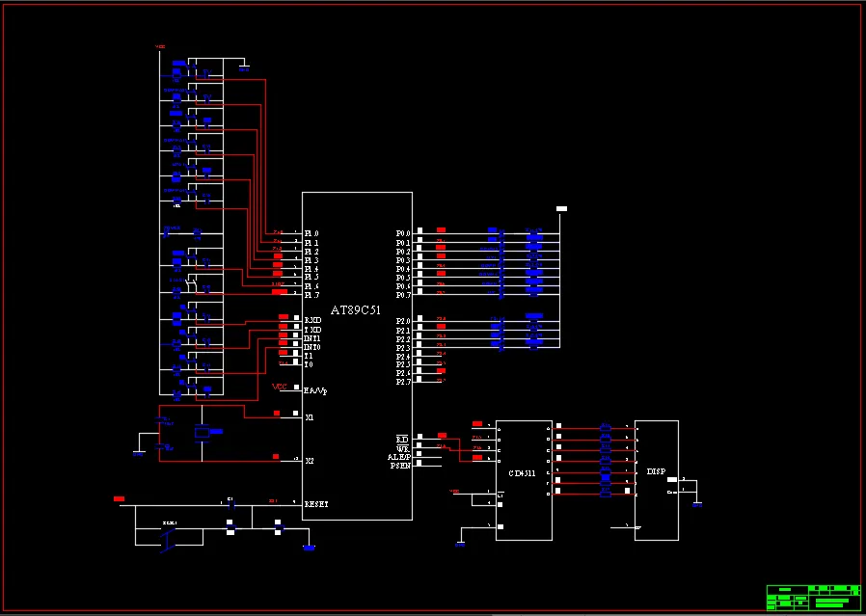Select the TXD pin label
866x616 pixels.
click(x=313, y=330)
